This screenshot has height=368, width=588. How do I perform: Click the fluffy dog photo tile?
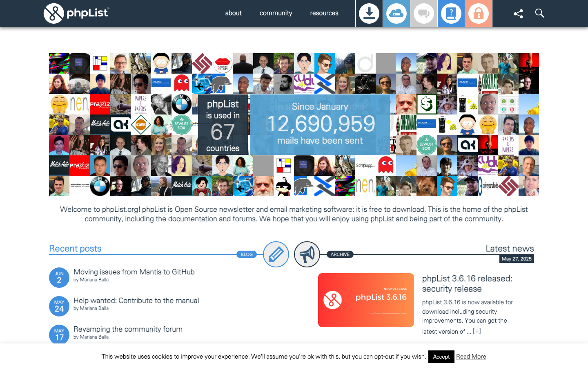(x=427, y=186)
